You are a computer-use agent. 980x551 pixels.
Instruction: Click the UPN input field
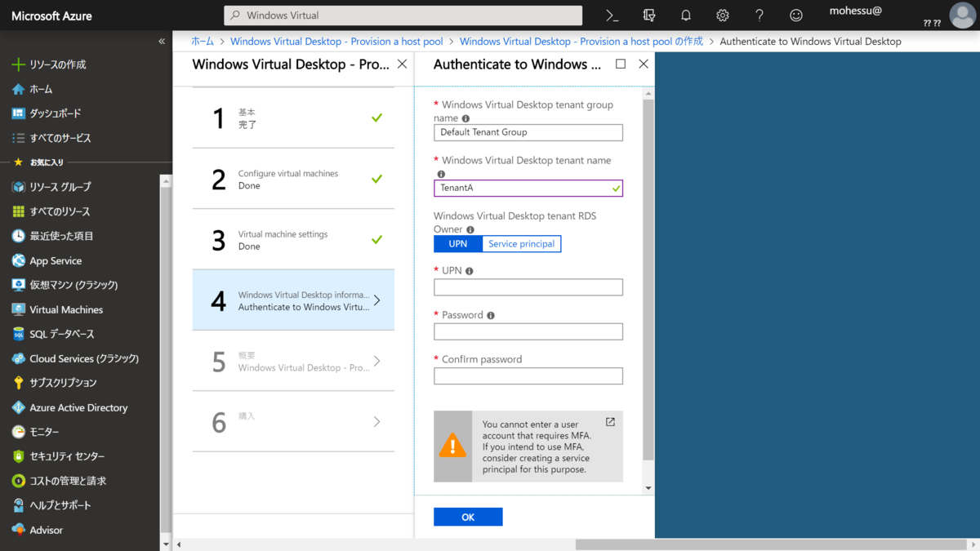tap(528, 287)
